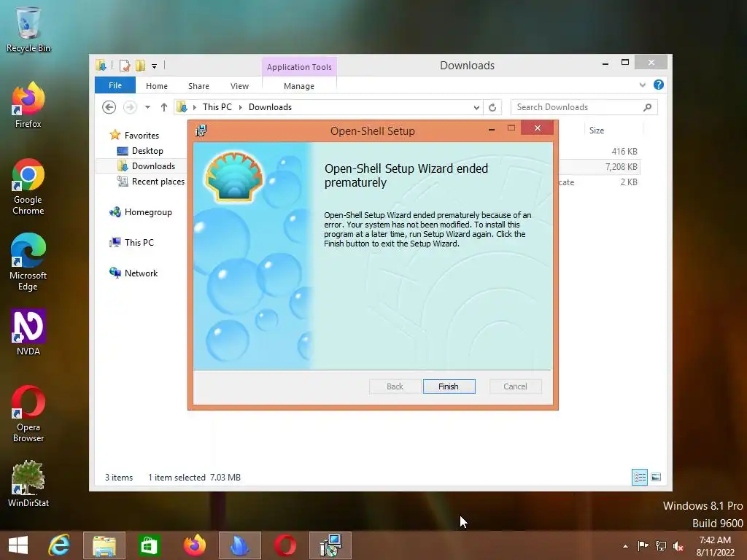Click Downloads in the address bar path
Screen dimensions: 747x560
point(270,107)
